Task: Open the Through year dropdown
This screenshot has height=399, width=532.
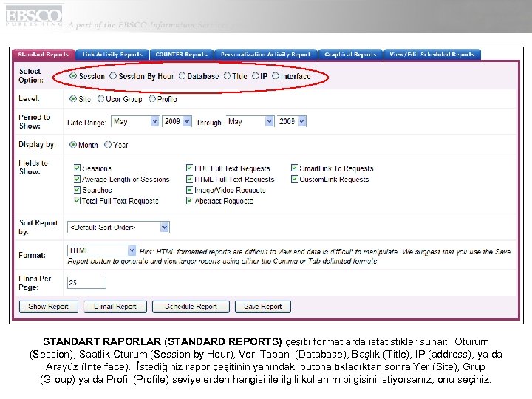Action: click(292, 121)
